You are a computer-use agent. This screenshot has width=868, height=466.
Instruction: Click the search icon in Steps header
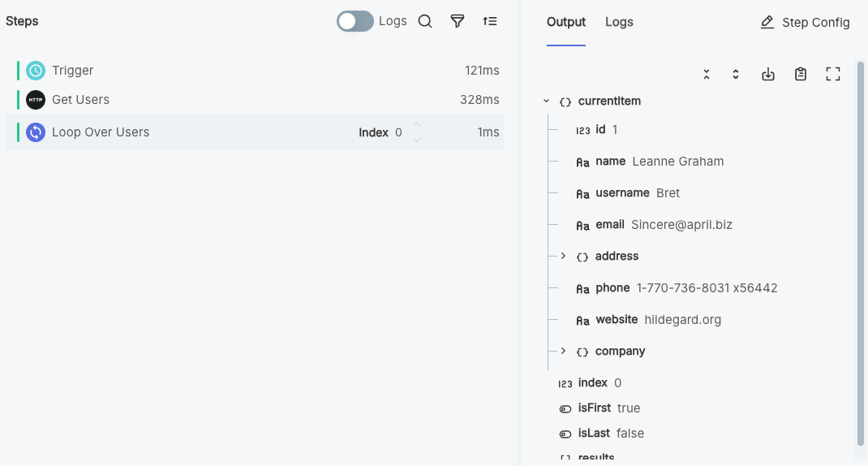[425, 21]
